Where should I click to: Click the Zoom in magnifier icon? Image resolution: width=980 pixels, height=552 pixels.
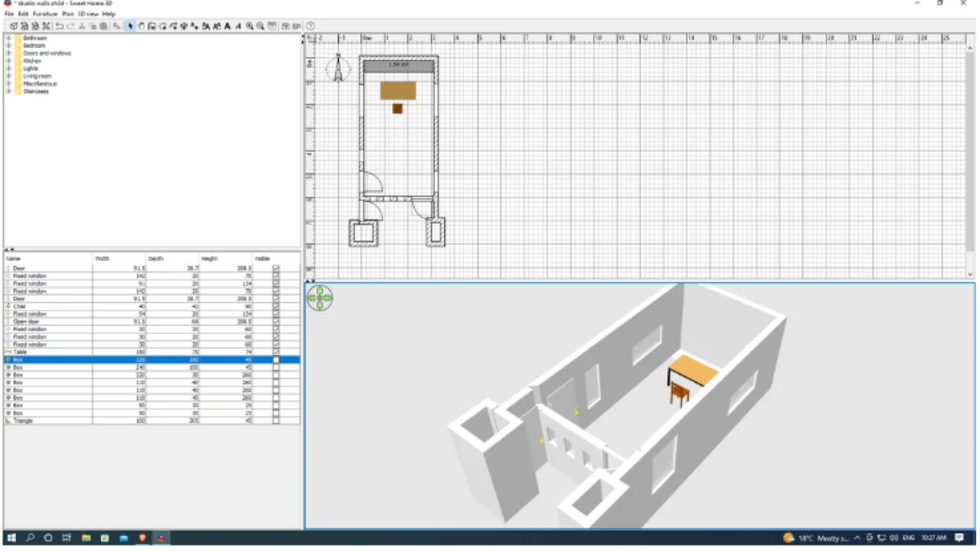click(x=250, y=27)
